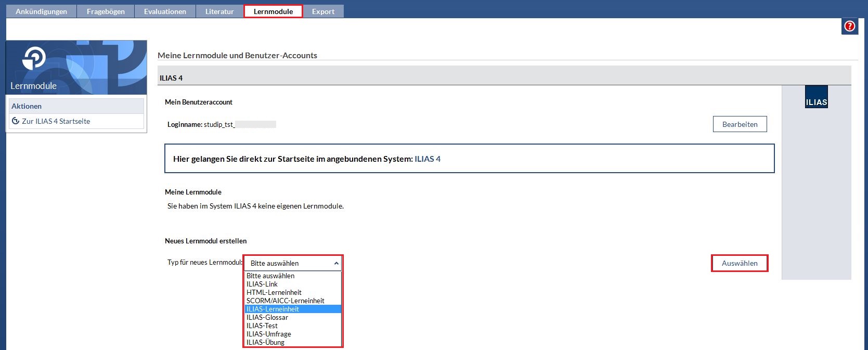Collapse the Typ für neues Lernmodul dropdown
Screen dimensions: 868x350
pos(293,263)
